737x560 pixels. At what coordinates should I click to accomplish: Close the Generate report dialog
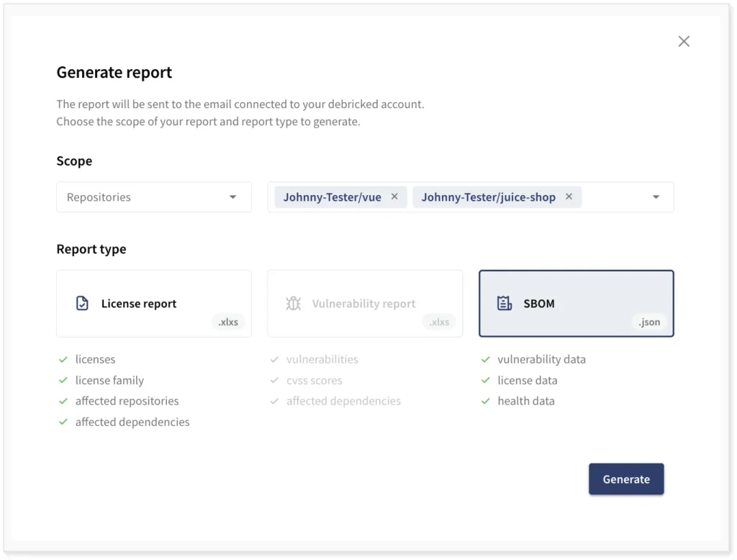(684, 42)
